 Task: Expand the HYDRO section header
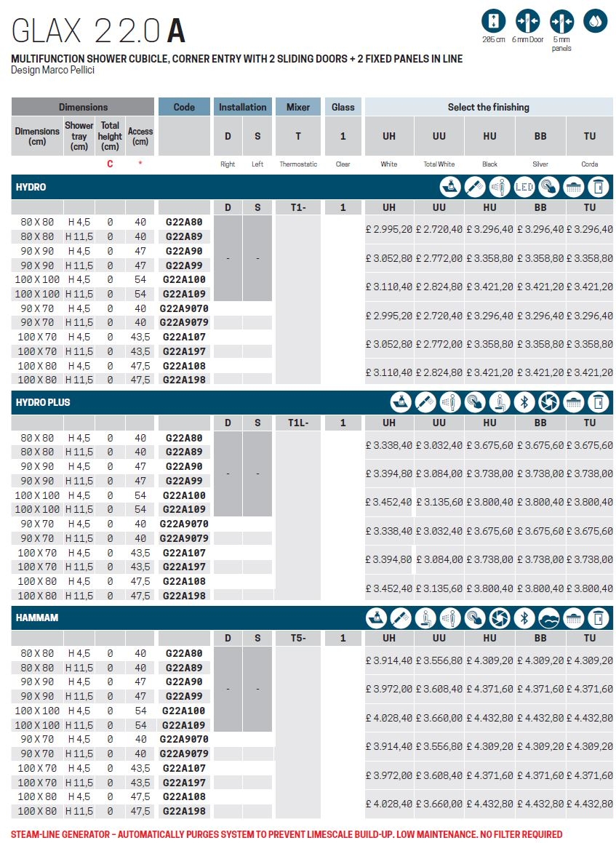tap(33, 187)
